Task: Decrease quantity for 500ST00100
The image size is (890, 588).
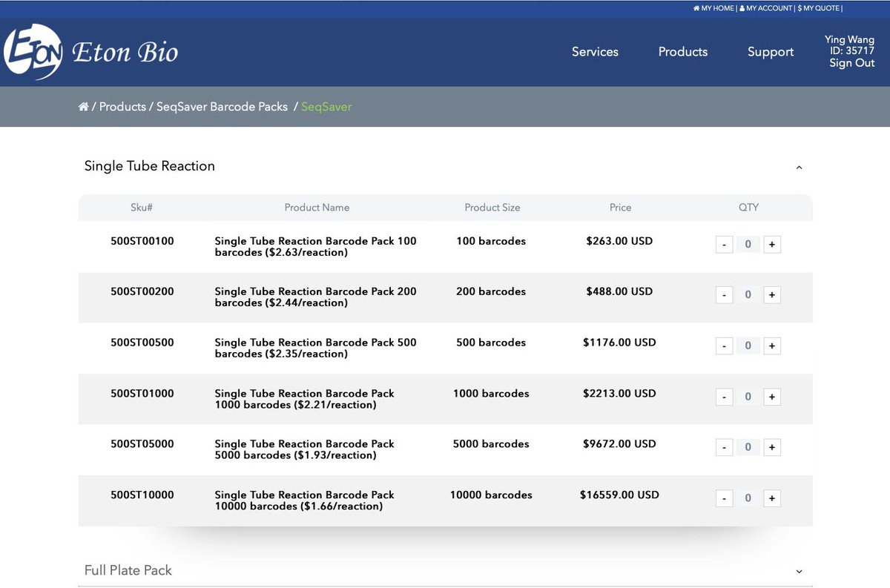Action: click(x=724, y=245)
